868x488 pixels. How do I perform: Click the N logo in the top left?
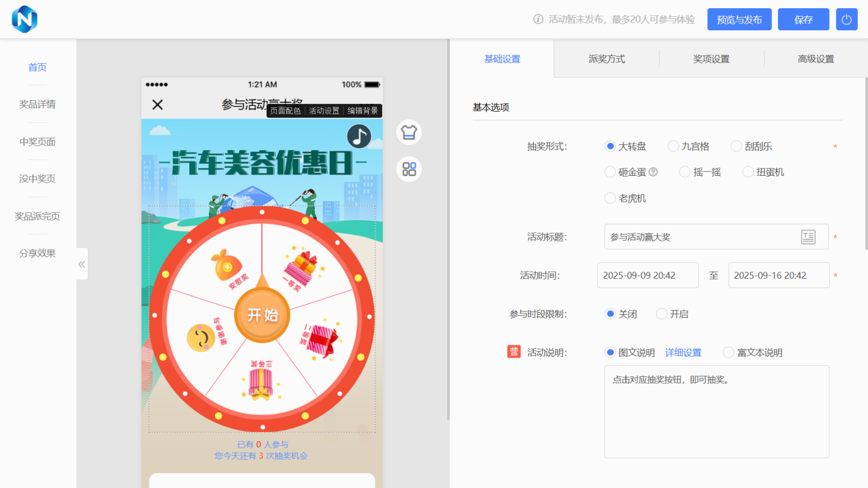click(x=24, y=19)
